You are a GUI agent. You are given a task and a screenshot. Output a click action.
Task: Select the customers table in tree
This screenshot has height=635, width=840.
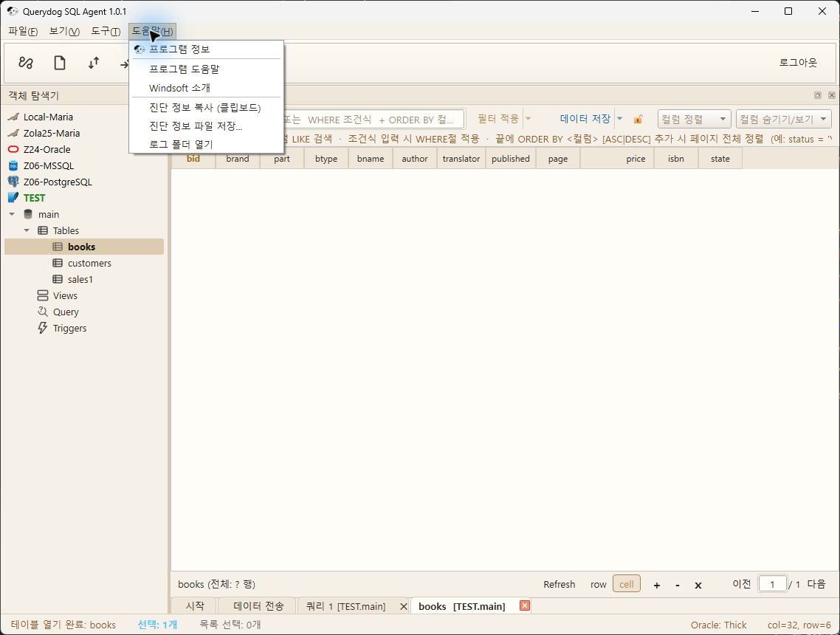(x=89, y=263)
